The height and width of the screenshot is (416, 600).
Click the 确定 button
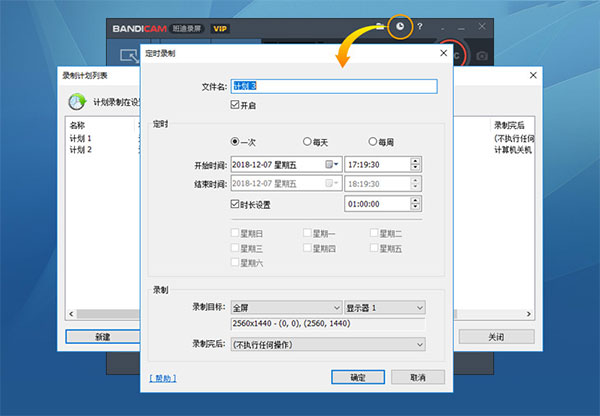(358, 377)
